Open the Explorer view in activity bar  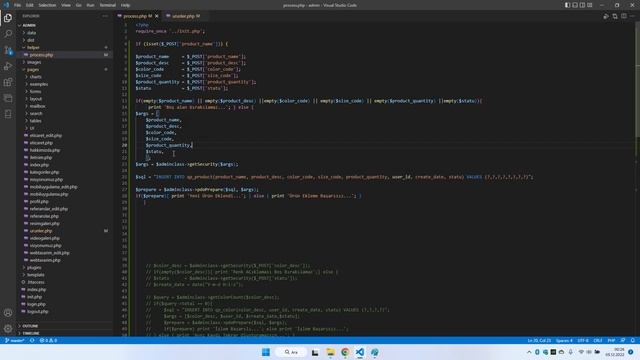(x=8, y=18)
